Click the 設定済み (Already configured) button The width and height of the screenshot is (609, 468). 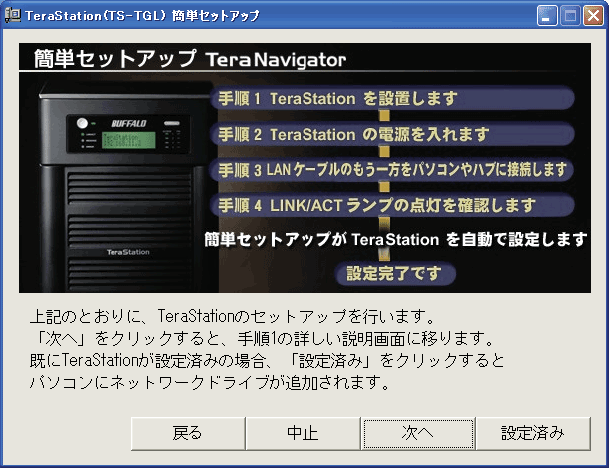coord(533,433)
